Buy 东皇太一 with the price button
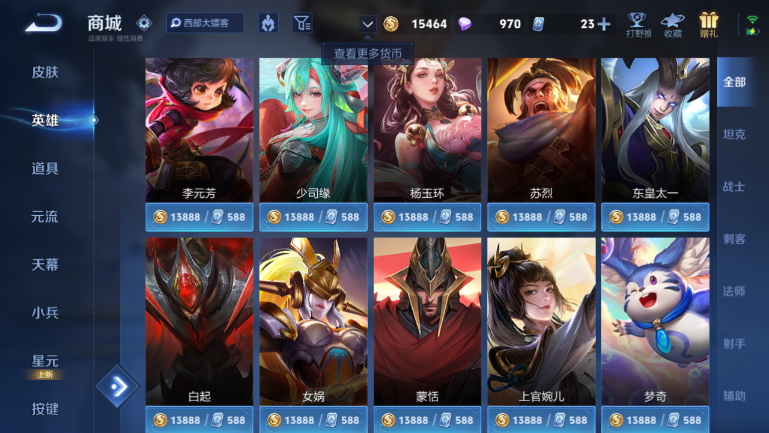 point(655,217)
